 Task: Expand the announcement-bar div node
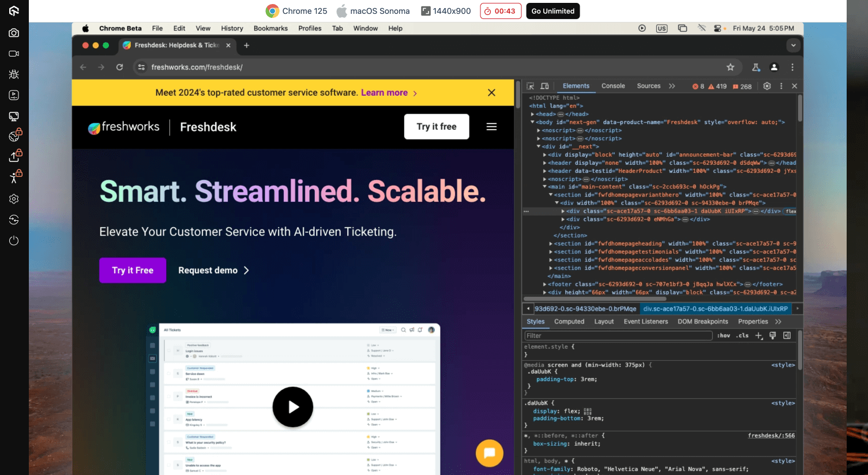coord(544,154)
